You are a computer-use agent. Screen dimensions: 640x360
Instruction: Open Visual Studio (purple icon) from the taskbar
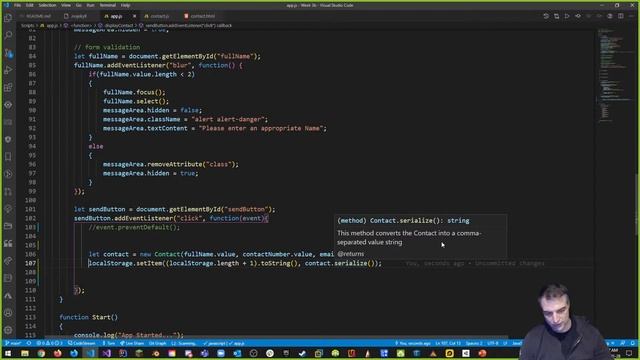point(107,353)
